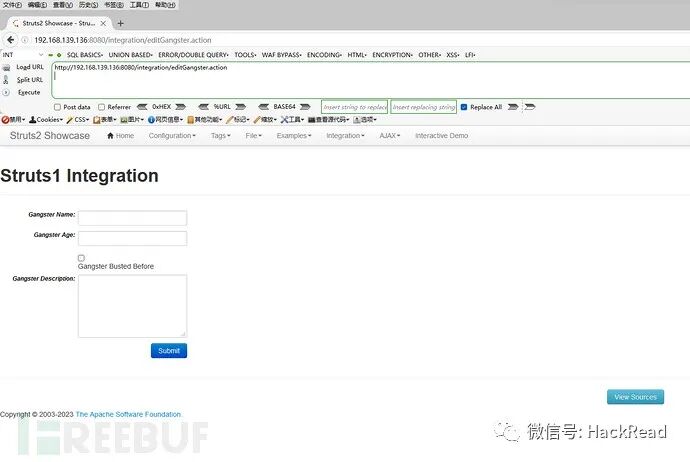
Task: Click the site info icon in address bar
Action: (x=25, y=40)
